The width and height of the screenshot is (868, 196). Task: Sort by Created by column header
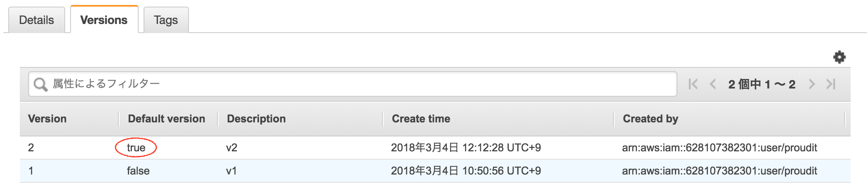pyautogui.click(x=650, y=119)
